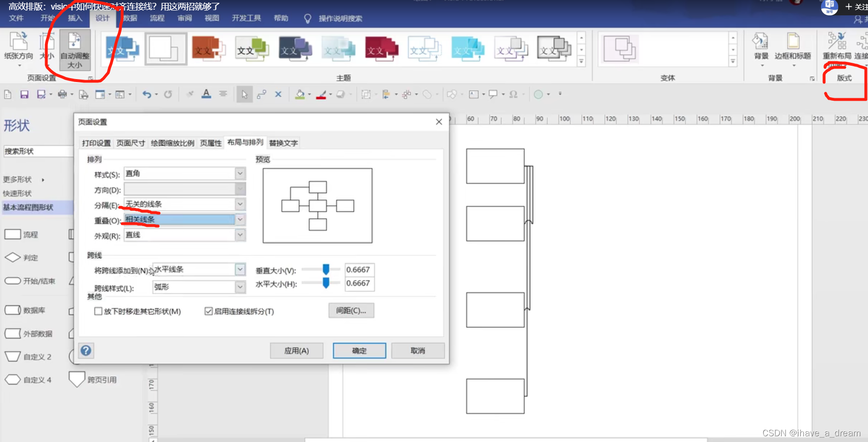Viewport: 868px width, 442px height.
Task: Open the Design (设计) ribbon tab
Action: tap(103, 18)
